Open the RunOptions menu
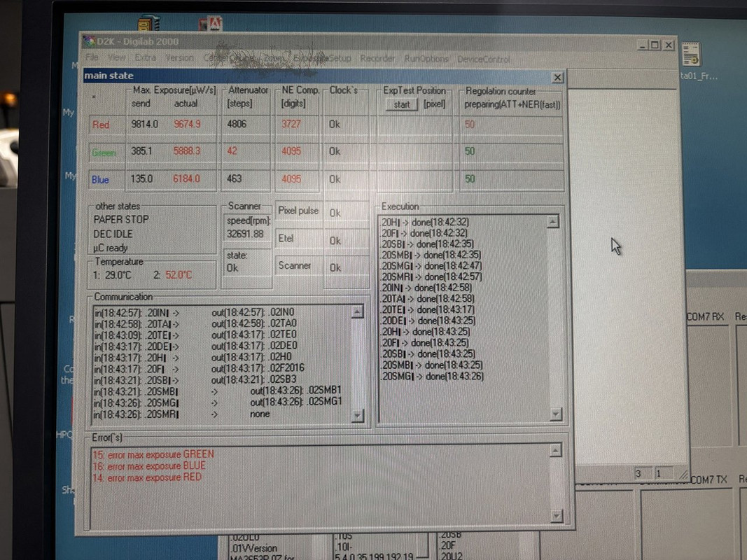The image size is (747, 560). 426,59
